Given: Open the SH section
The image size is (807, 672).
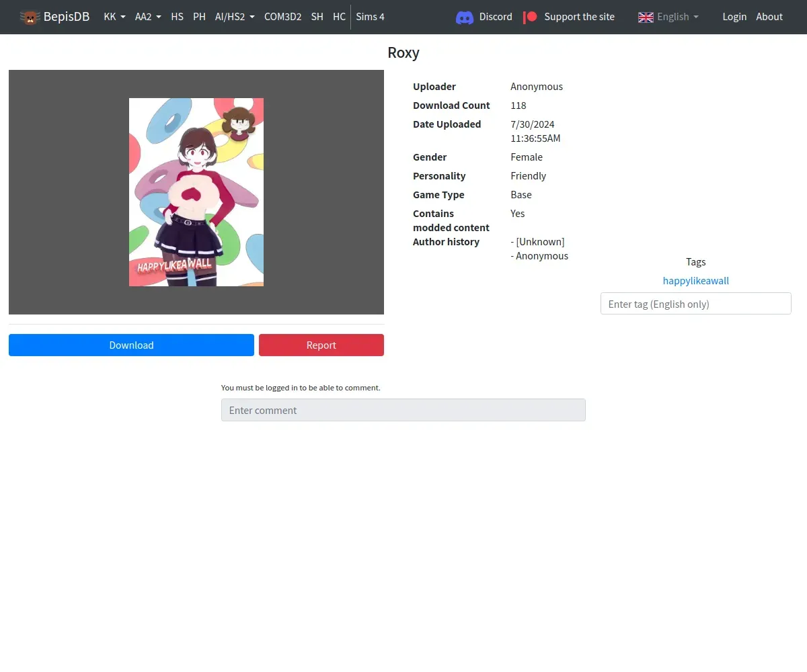Looking at the screenshot, I should 317,17.
